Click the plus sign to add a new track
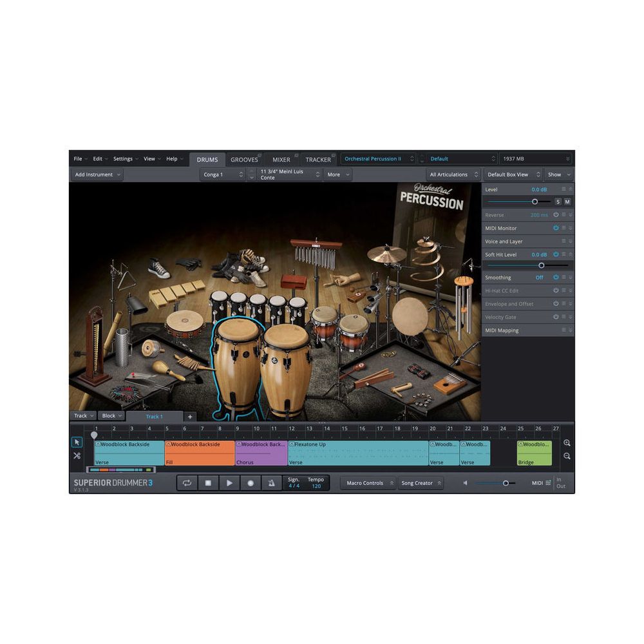The height and width of the screenshot is (644, 644). [190, 417]
